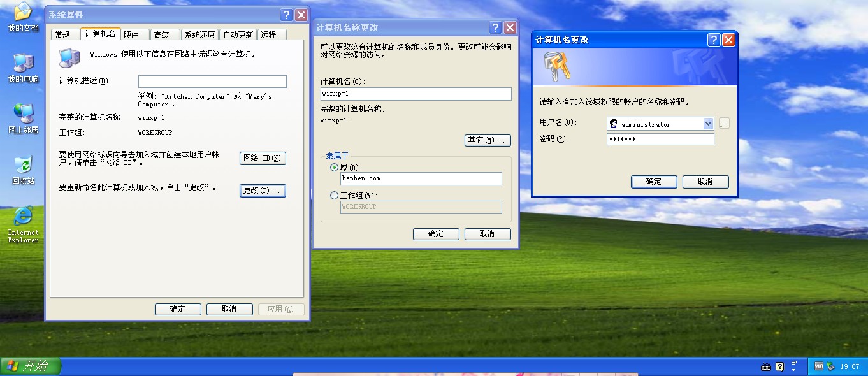Switch to the 高级 tab
This screenshot has height=376, width=868.
pyautogui.click(x=165, y=34)
